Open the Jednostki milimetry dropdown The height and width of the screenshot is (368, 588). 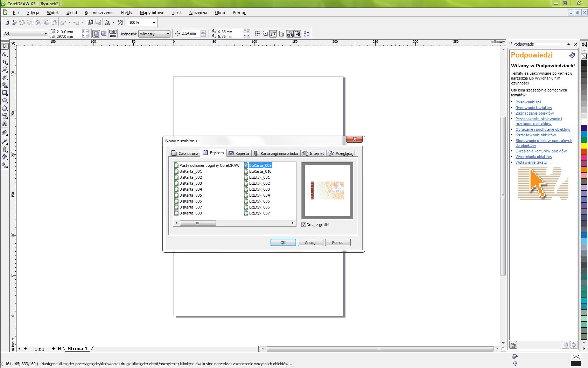pos(168,34)
